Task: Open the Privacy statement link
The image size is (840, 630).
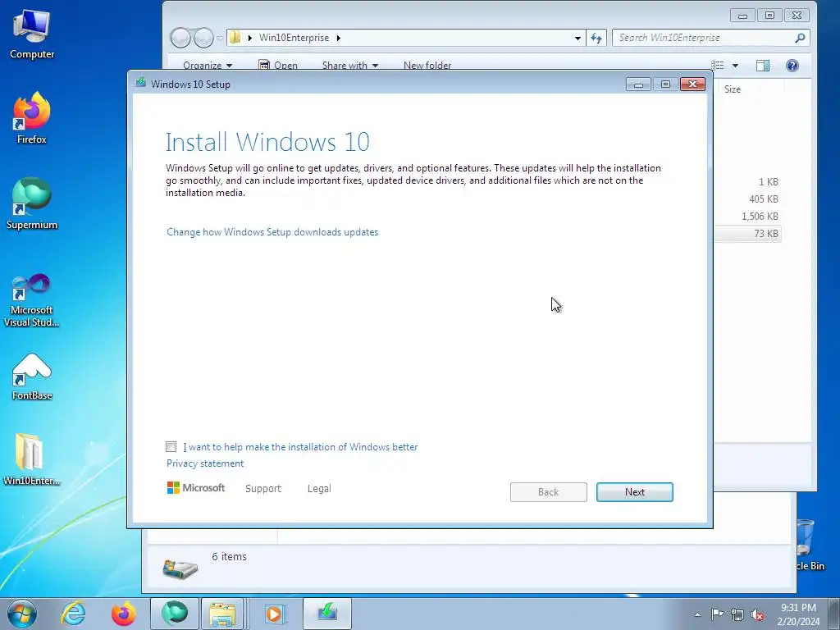Action: 205,463
